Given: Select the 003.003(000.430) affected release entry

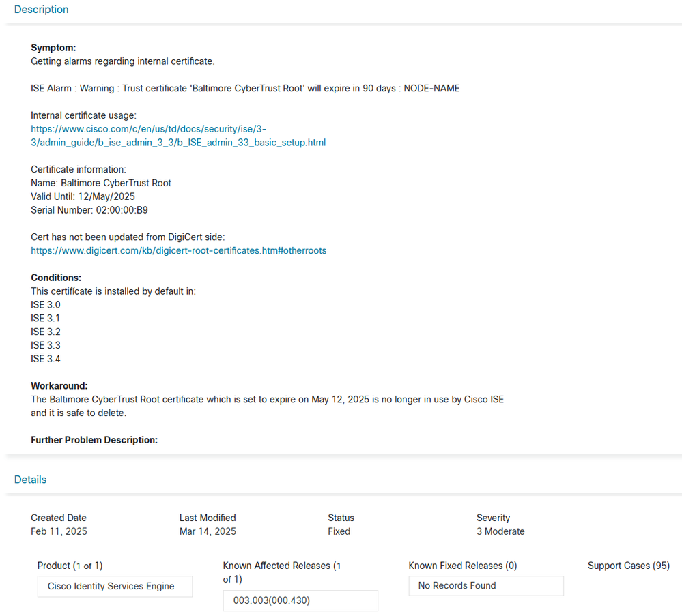Looking at the screenshot, I should [300, 600].
